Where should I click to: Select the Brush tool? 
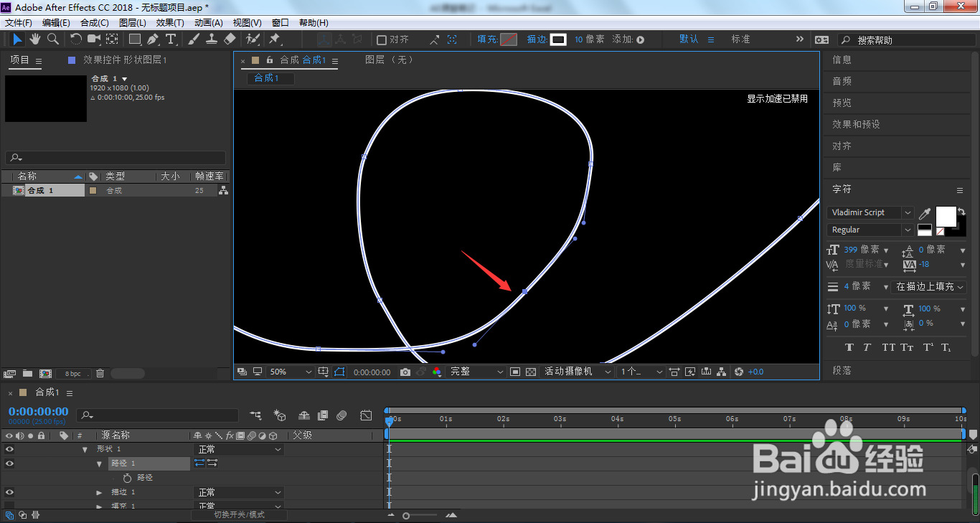(194, 39)
